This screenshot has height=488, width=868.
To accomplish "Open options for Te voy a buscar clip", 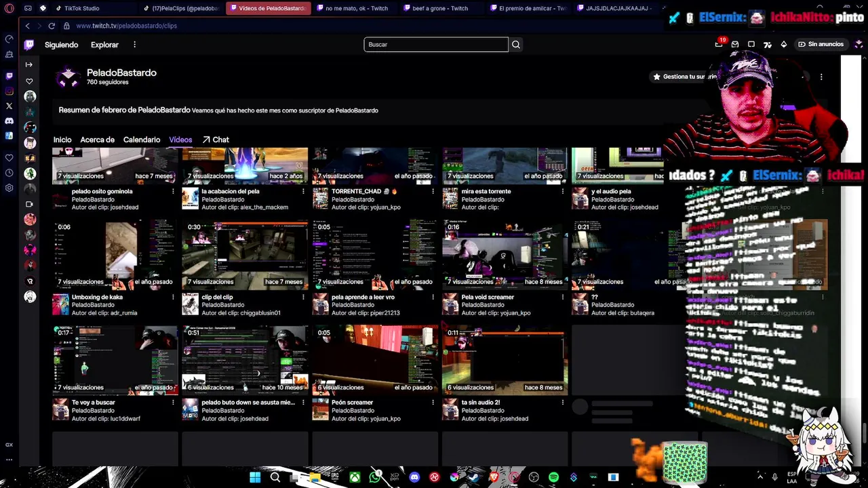I will click(x=173, y=403).
